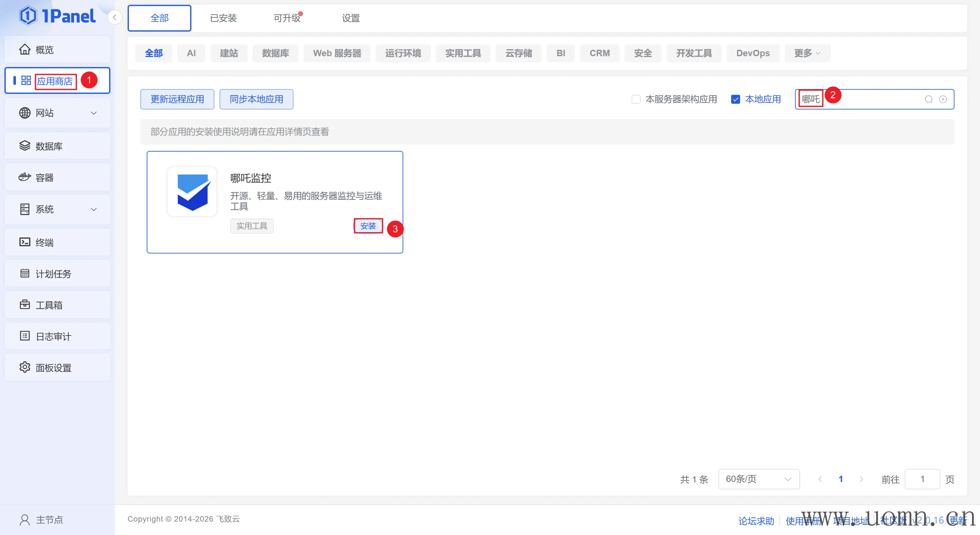The height and width of the screenshot is (535, 980).
Task: Open the 更多 category dropdown
Action: (x=807, y=53)
